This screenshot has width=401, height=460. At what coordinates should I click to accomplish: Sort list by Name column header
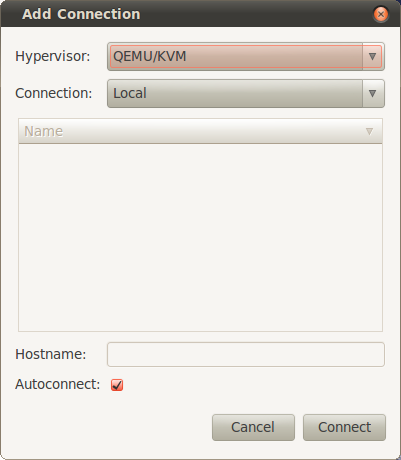pos(200,131)
